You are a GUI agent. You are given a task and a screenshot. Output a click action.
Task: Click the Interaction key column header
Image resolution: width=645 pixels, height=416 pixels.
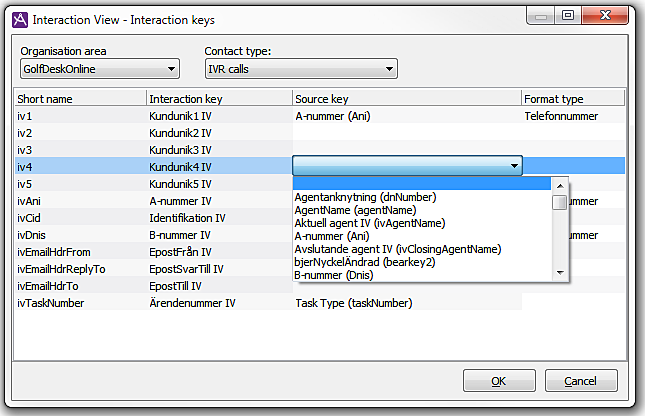coord(218,99)
